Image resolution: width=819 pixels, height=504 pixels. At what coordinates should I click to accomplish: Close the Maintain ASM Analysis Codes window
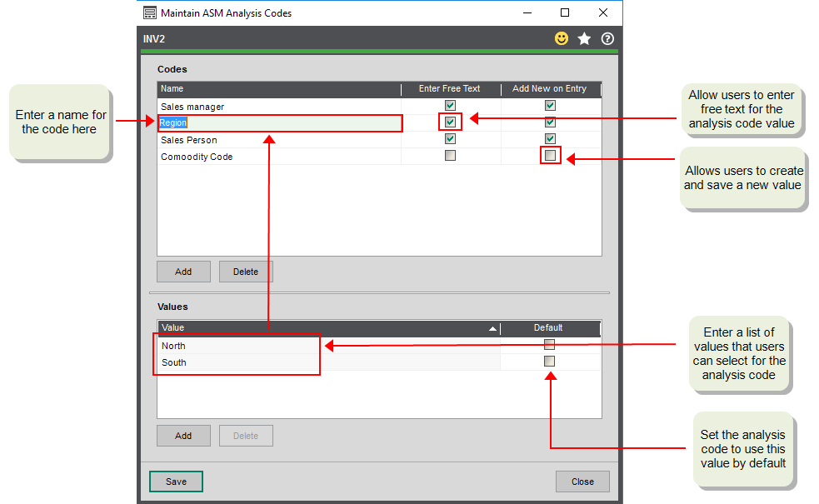coord(582,481)
